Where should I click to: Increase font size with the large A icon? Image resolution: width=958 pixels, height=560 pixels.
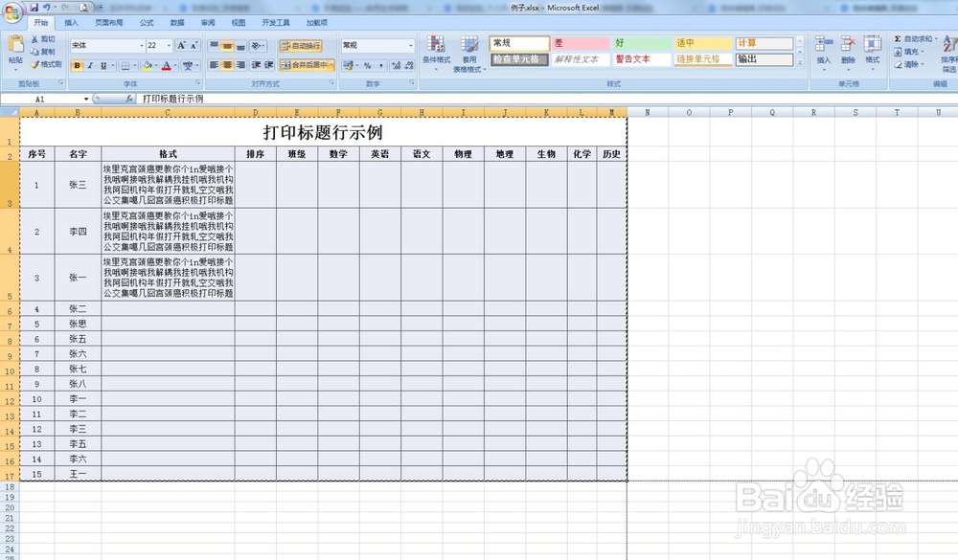(181, 45)
